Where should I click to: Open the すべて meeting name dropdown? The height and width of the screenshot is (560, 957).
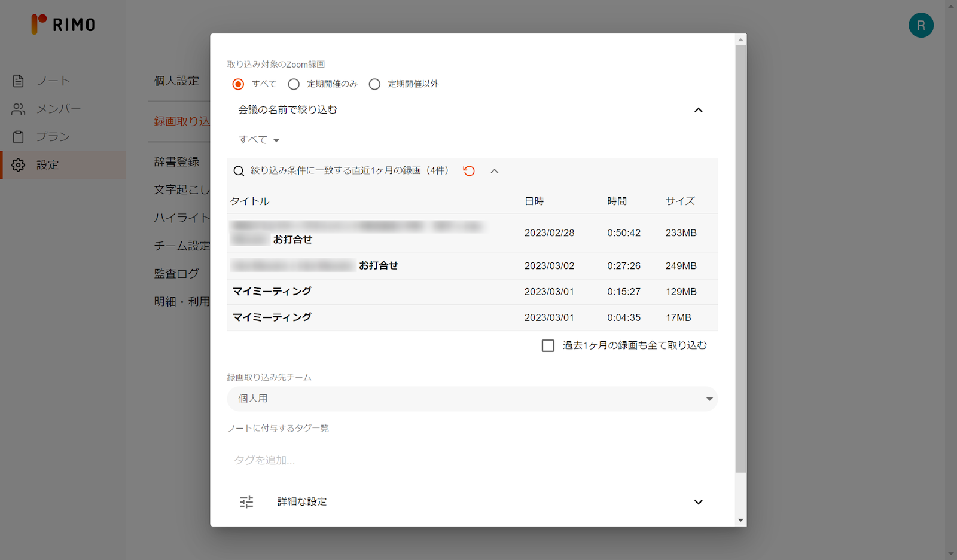(259, 140)
